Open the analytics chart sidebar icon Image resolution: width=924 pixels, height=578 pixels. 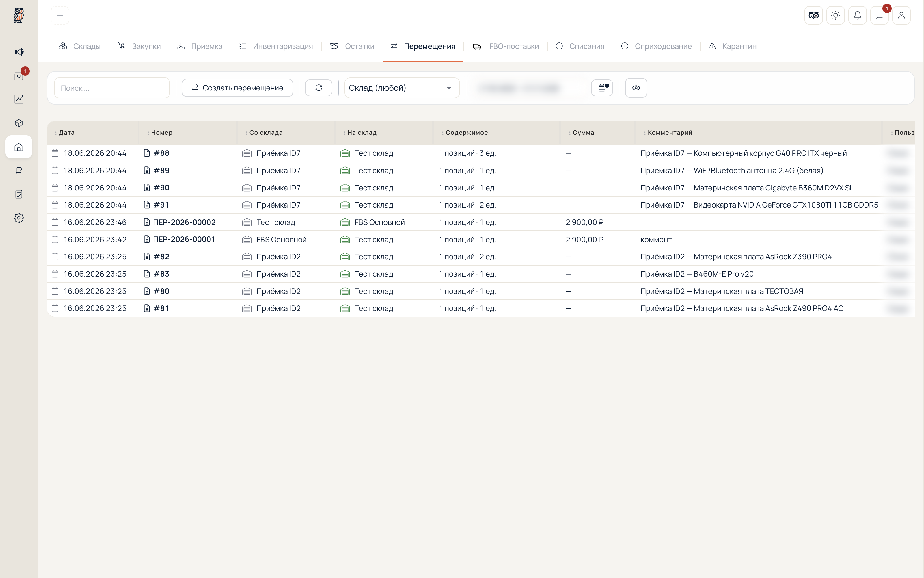19,99
